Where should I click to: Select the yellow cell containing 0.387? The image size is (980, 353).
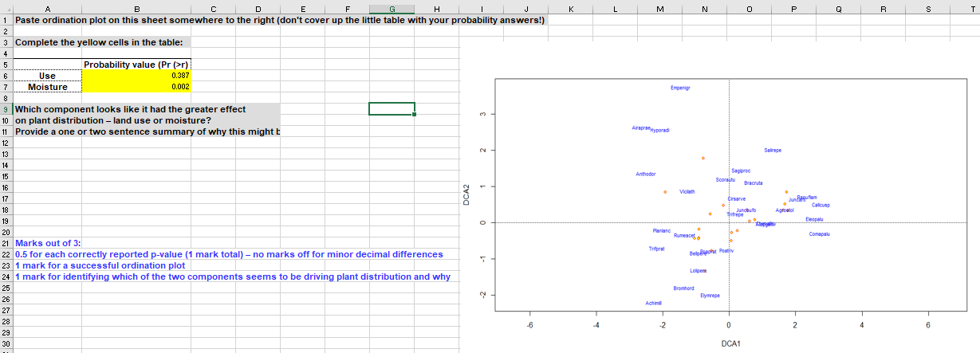136,76
